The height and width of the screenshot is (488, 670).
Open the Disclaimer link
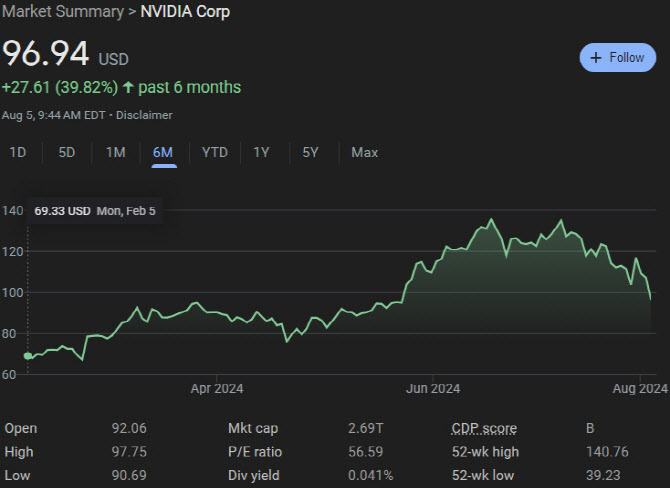[x=144, y=115]
